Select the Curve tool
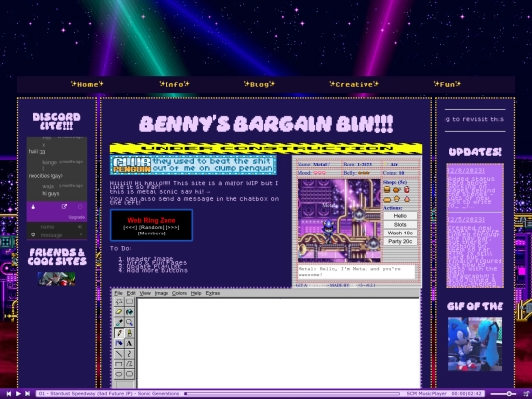This screenshot has width=532, height=399. coord(129,354)
